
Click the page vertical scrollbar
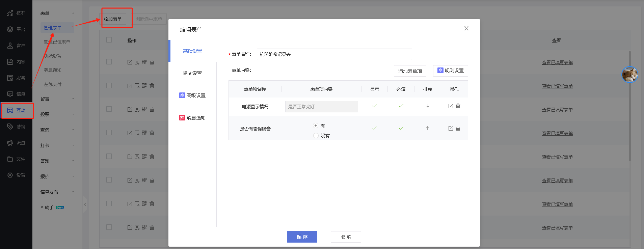pyautogui.click(x=630, y=106)
